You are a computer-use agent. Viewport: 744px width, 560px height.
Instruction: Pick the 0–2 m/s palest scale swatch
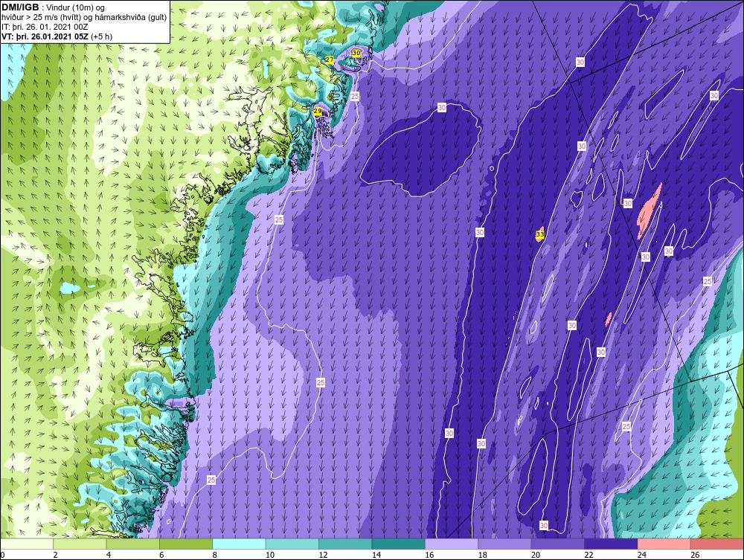(27, 544)
